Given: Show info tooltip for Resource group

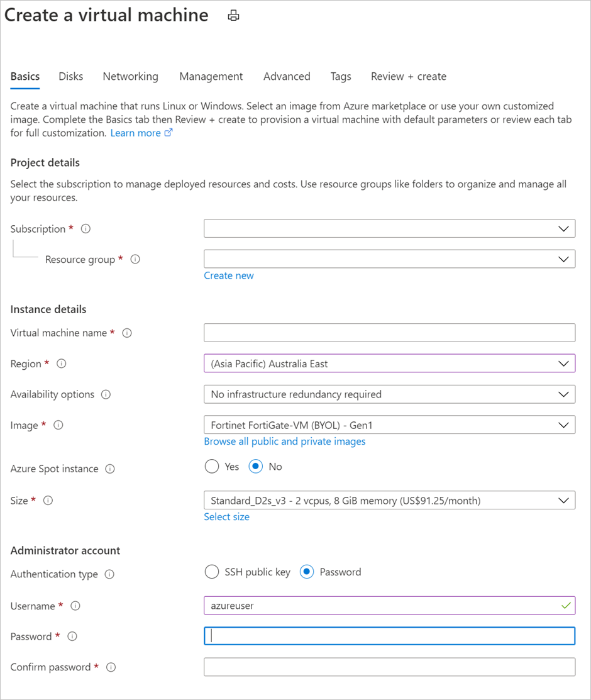Looking at the screenshot, I should (x=135, y=259).
